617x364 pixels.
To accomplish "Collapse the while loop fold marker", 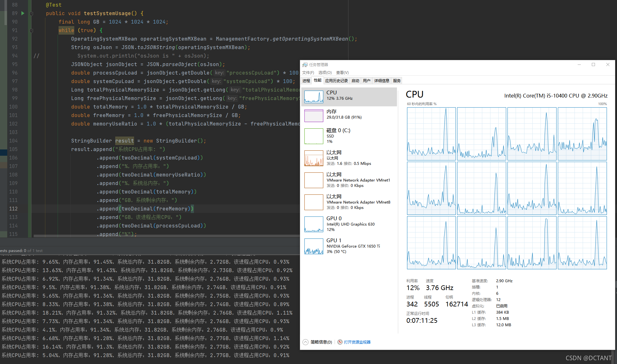I will [x=31, y=31].
